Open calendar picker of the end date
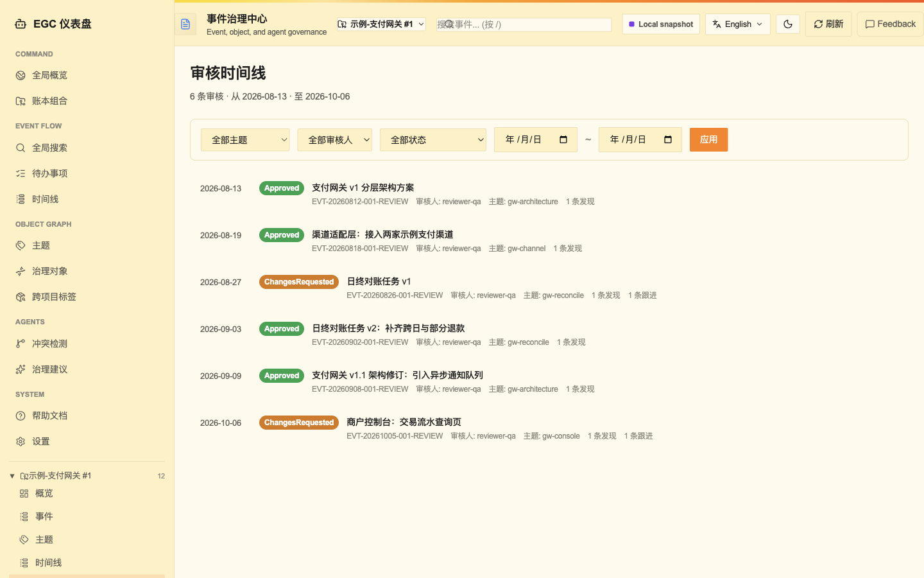 pyautogui.click(x=668, y=140)
